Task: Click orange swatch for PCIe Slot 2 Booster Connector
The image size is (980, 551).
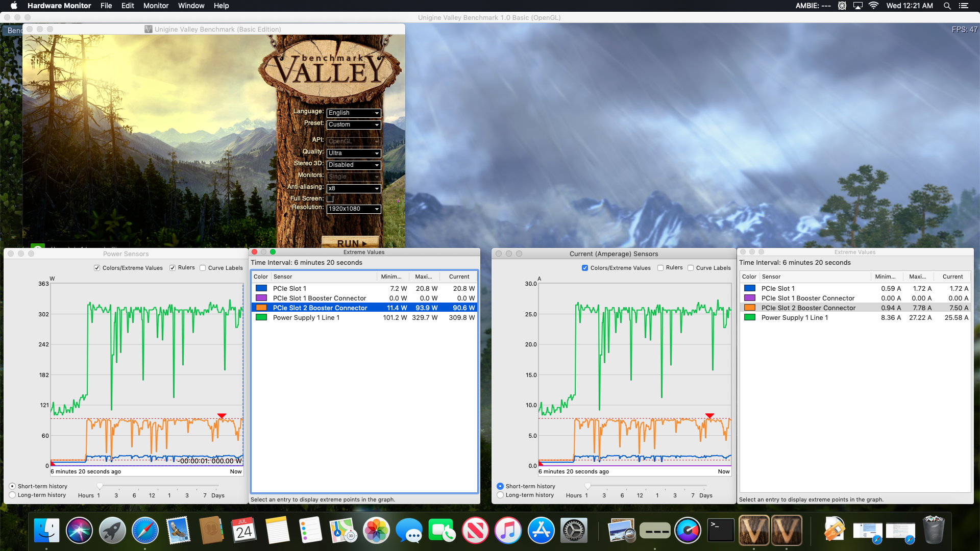Action: (261, 308)
